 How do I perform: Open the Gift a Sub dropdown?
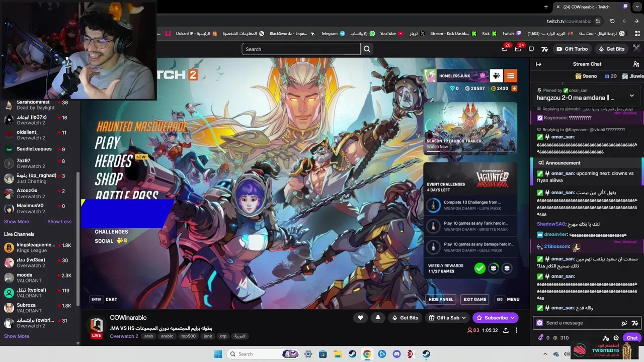(x=447, y=318)
